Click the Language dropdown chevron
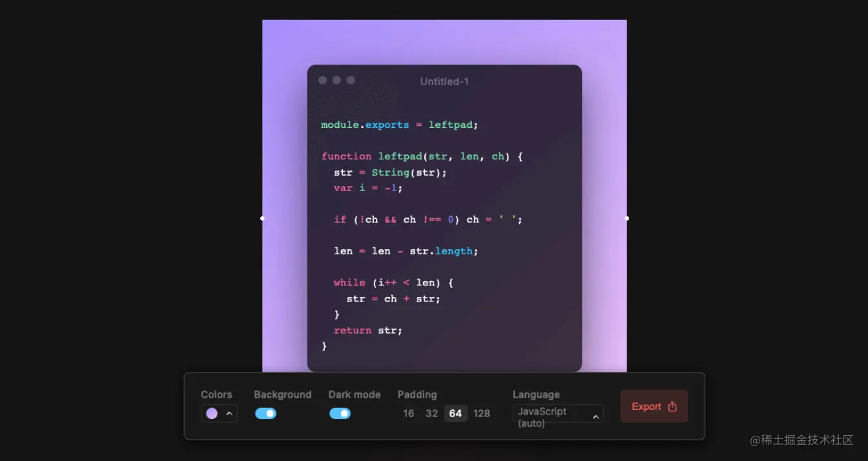This screenshot has height=461, width=868. coord(595,417)
